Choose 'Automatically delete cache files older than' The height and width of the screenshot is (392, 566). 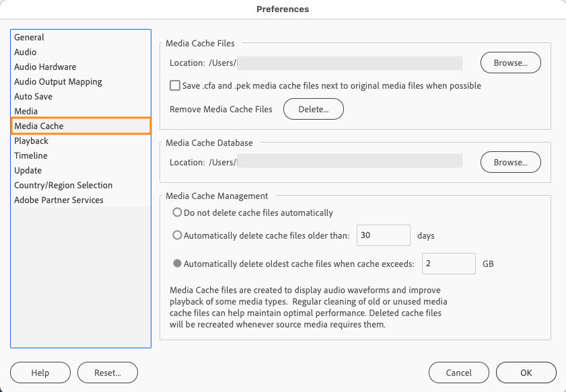click(178, 236)
